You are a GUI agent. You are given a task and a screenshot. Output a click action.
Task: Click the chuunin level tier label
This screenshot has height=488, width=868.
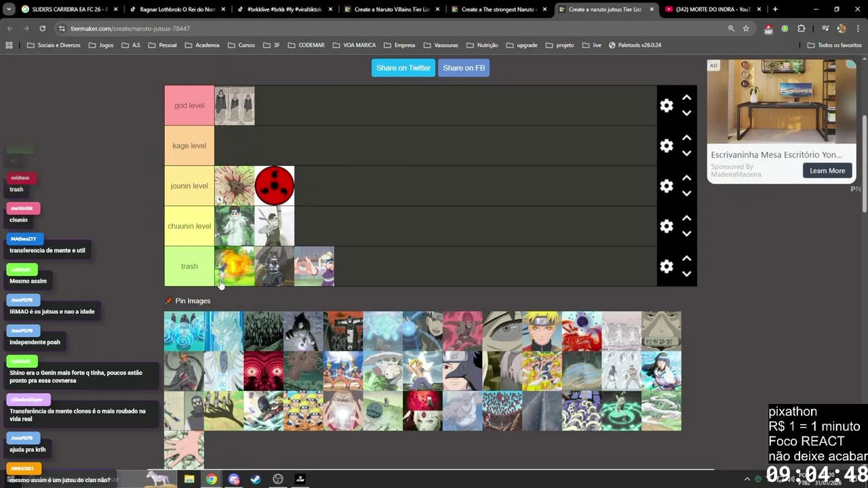coord(189,226)
